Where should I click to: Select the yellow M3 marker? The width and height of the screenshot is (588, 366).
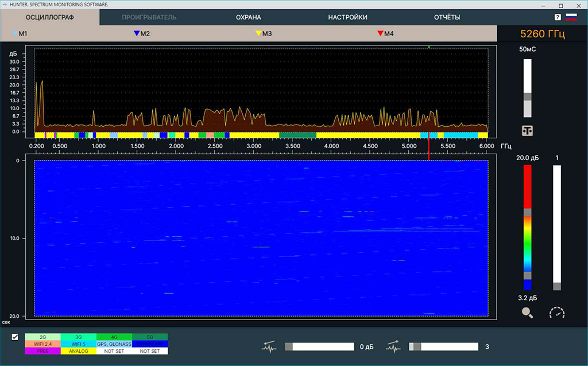pos(264,33)
